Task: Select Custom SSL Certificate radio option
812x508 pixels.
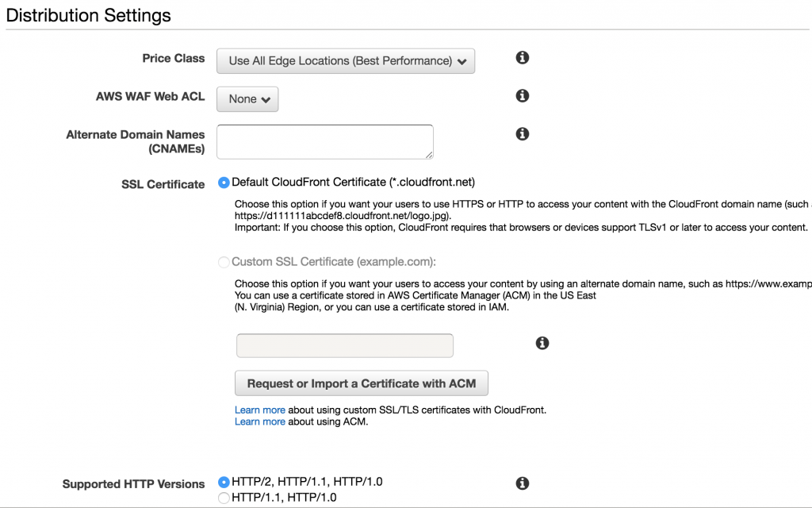Action: (224, 262)
